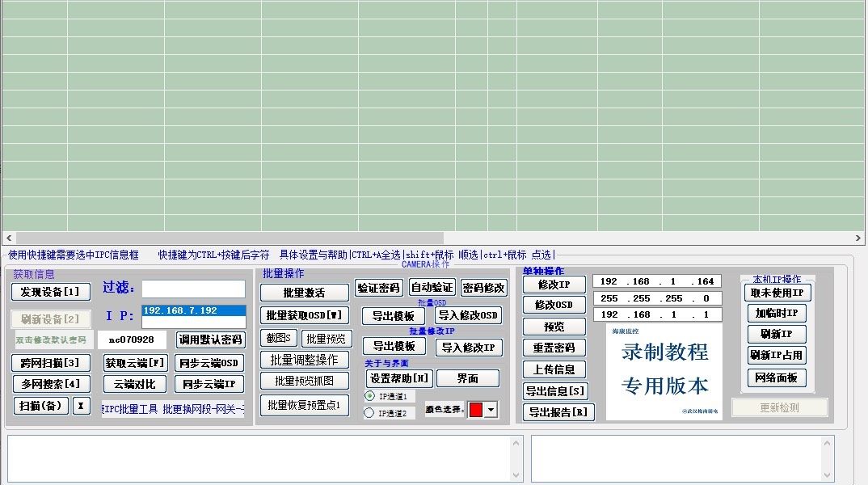This screenshot has height=485, width=868.
Task: Select the IP通道1 radio button
Action: pos(369,396)
